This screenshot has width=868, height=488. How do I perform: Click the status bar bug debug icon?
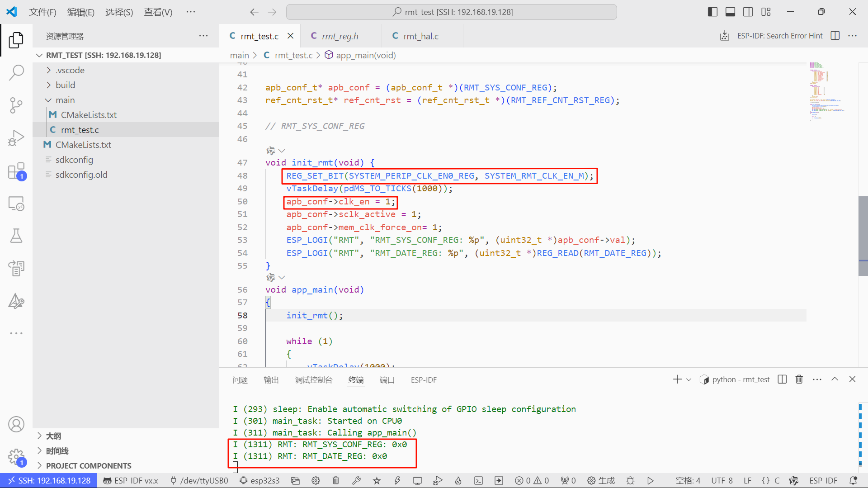click(x=630, y=480)
